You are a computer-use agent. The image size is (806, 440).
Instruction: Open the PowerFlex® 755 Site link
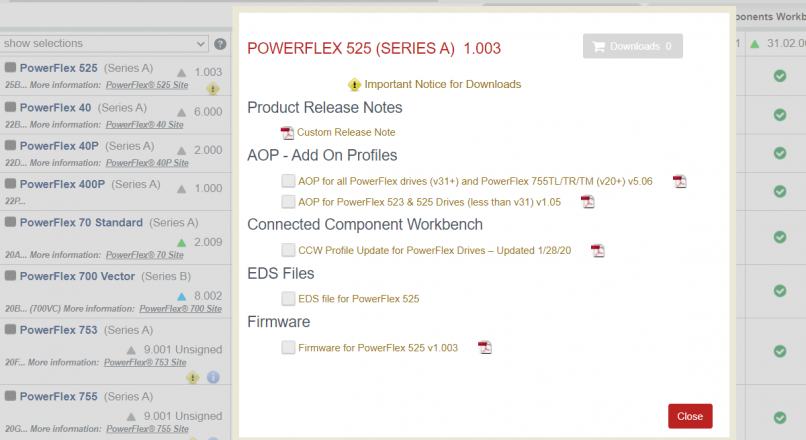(148, 429)
